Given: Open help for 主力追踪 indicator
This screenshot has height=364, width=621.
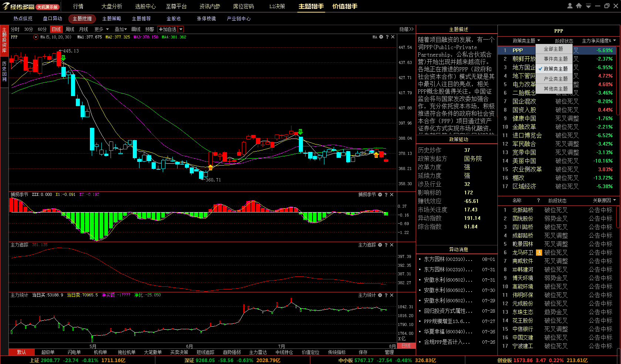Looking at the screenshot, I should [x=386, y=245].
